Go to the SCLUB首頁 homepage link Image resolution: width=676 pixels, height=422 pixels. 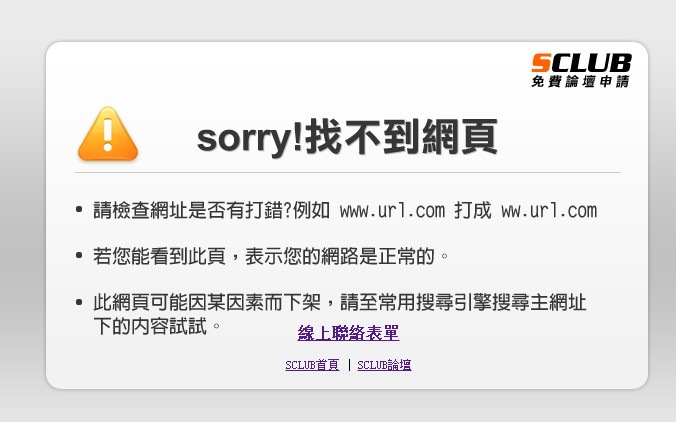click(x=312, y=365)
